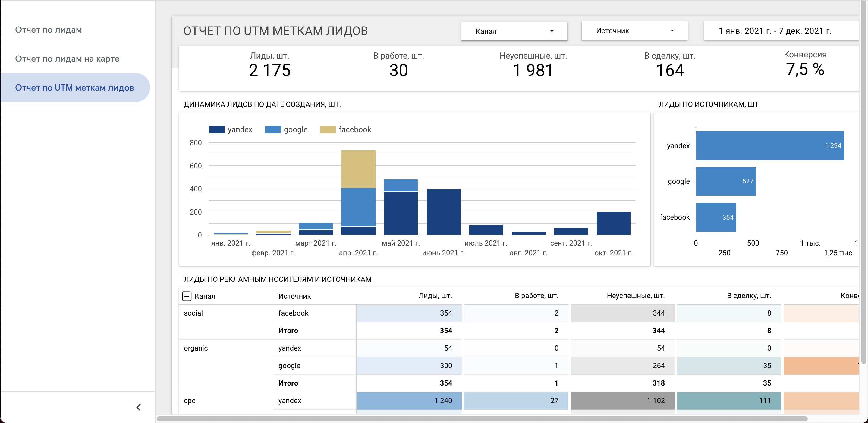Collapse sidebar with the left chevron arrow
Viewport: 868px width, 423px height.
[139, 407]
